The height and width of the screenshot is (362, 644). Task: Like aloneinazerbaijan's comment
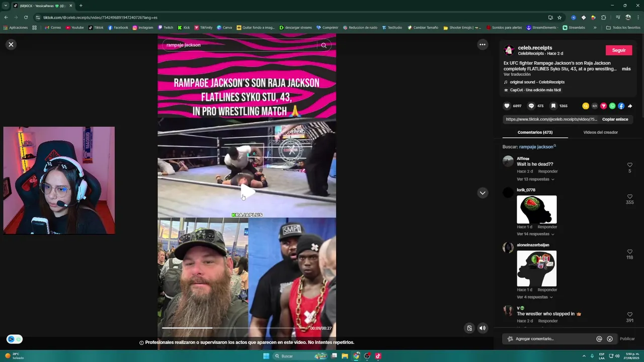(x=629, y=251)
